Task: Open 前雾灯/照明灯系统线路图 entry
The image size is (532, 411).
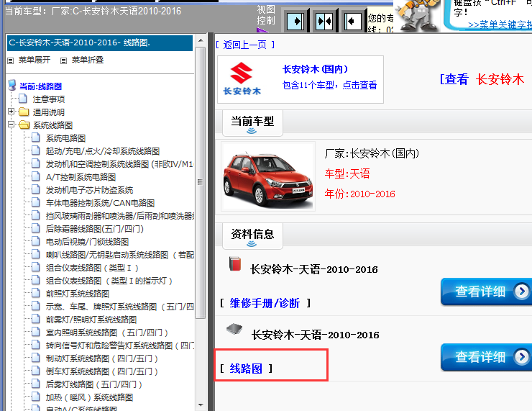Action: point(91,320)
